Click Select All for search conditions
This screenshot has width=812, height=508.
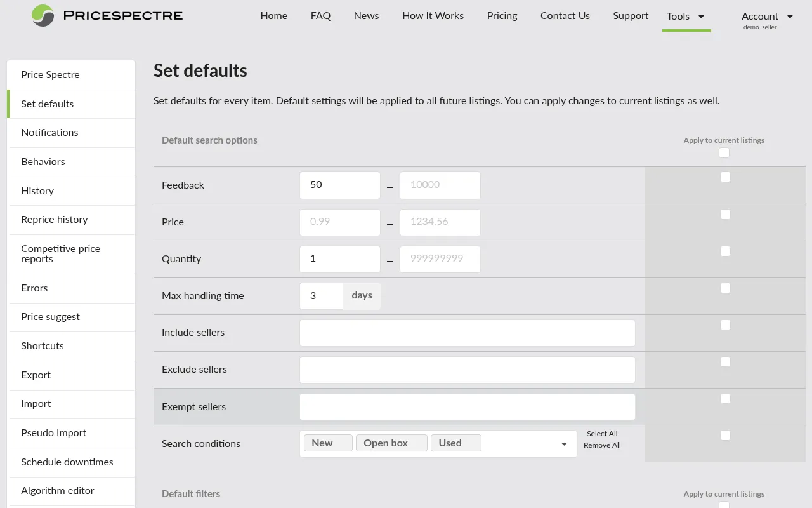601,433
